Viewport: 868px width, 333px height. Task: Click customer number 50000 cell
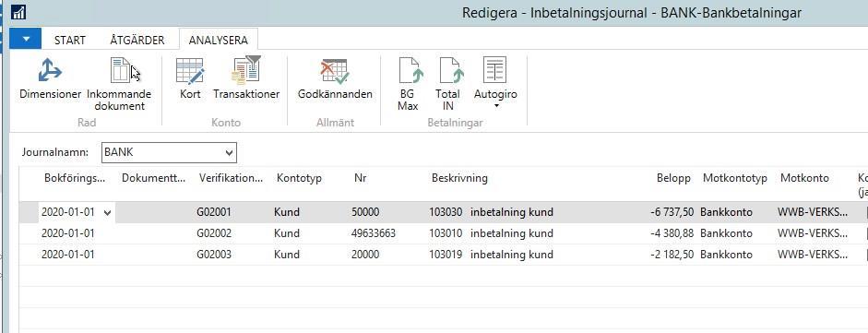point(365,212)
